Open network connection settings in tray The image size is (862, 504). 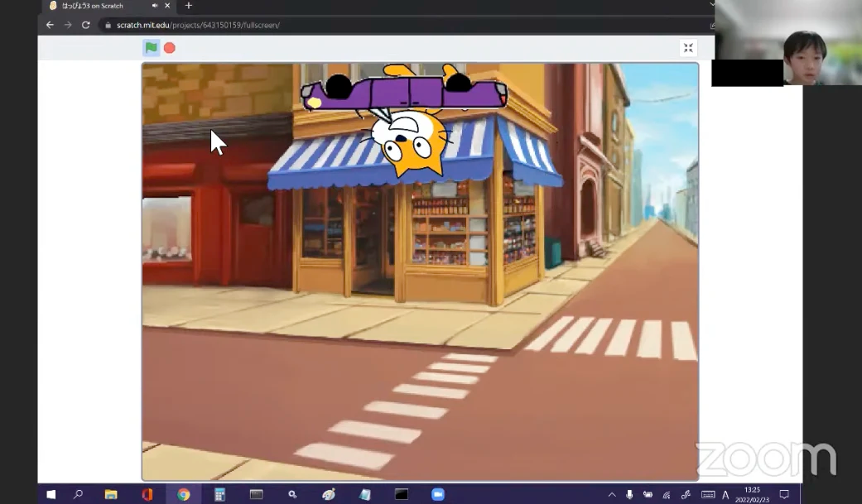(x=667, y=495)
